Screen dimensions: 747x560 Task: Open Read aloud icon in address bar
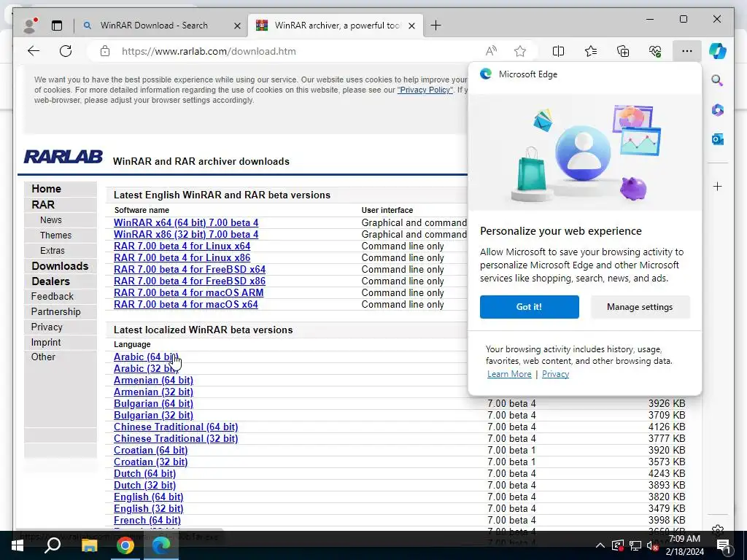click(491, 51)
